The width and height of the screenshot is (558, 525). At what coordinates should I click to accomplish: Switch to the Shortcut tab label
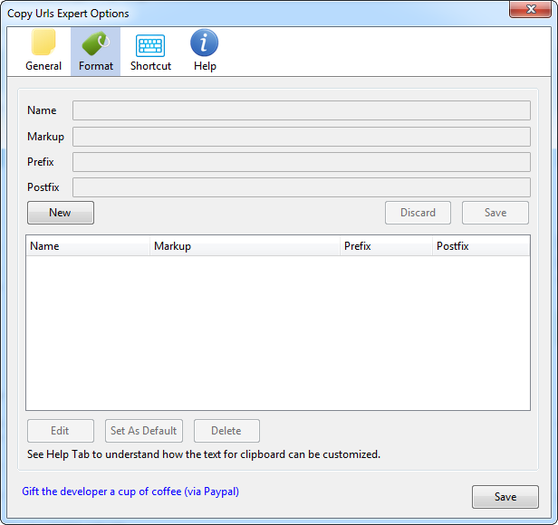[x=151, y=66]
